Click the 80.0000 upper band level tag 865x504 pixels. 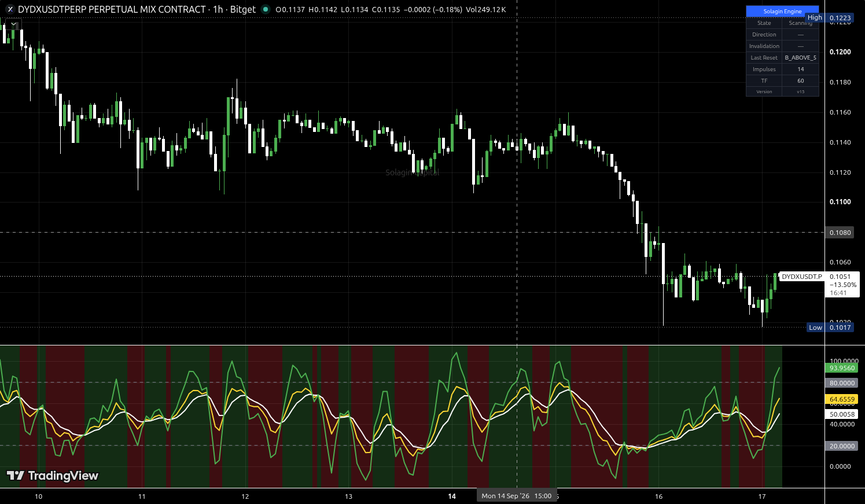pyautogui.click(x=842, y=383)
